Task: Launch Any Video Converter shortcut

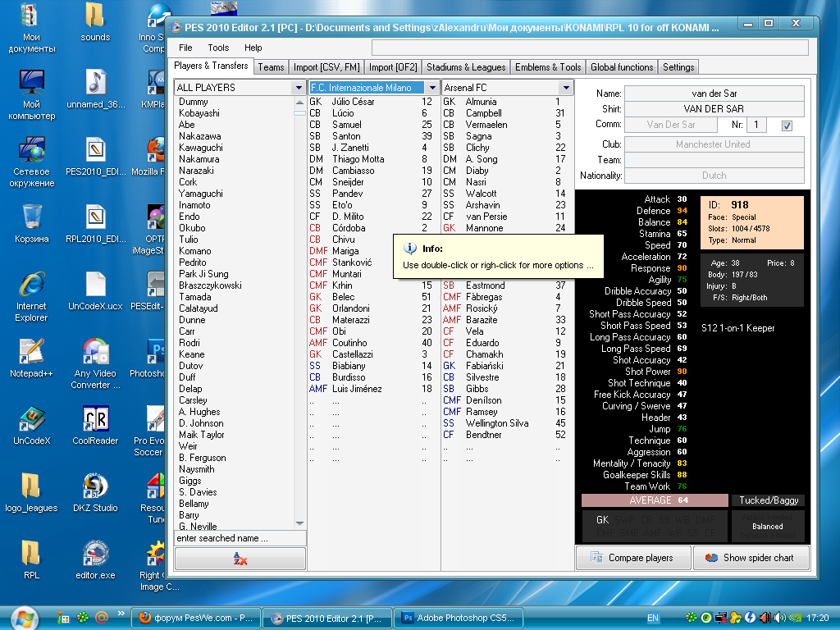Action: 95,363
